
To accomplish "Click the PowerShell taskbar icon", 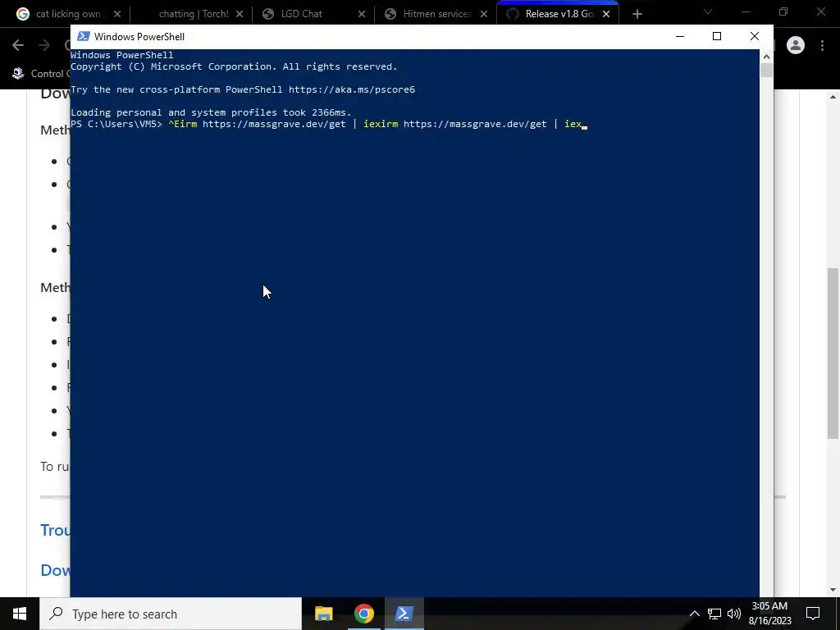I will pyautogui.click(x=404, y=614).
